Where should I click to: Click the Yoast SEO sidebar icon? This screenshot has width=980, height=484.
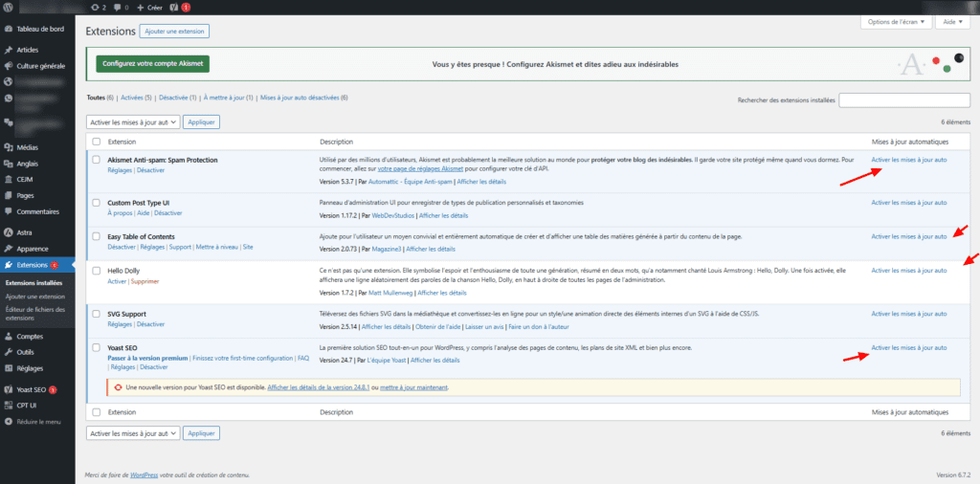tap(8, 389)
